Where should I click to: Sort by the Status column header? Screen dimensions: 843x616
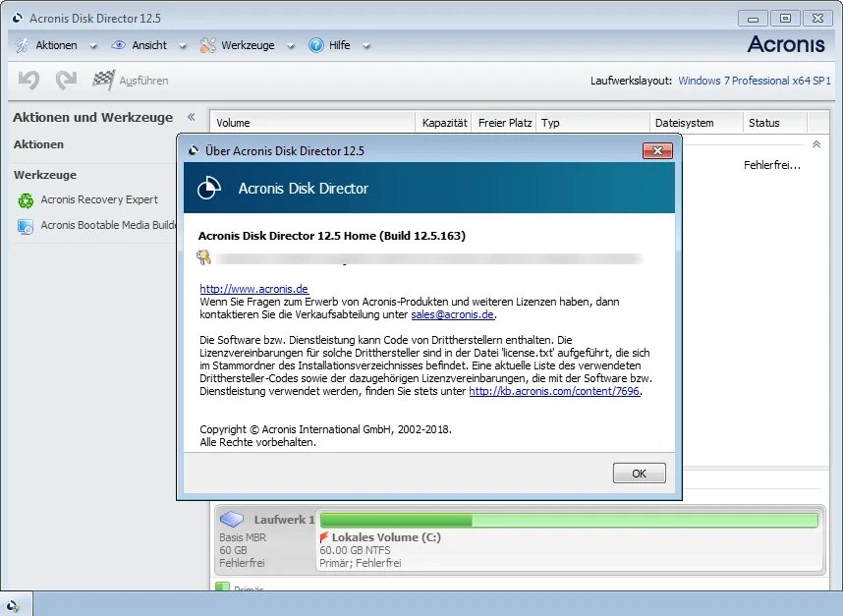[x=775, y=123]
